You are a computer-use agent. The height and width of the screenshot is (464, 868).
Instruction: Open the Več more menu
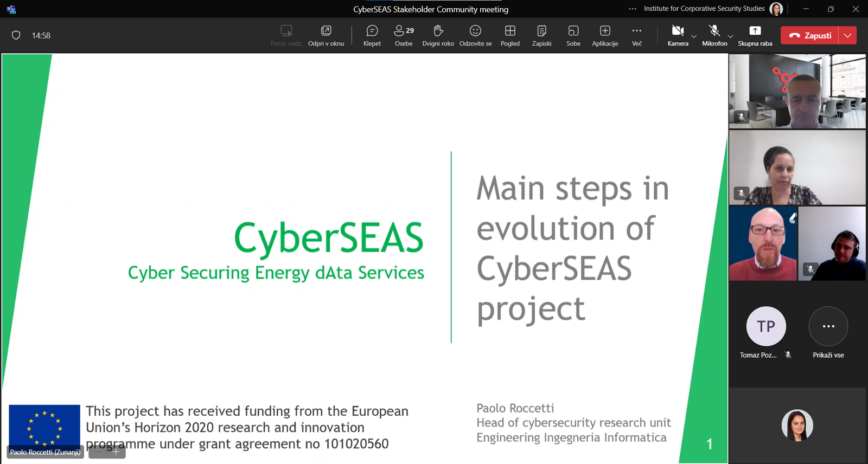(637, 35)
